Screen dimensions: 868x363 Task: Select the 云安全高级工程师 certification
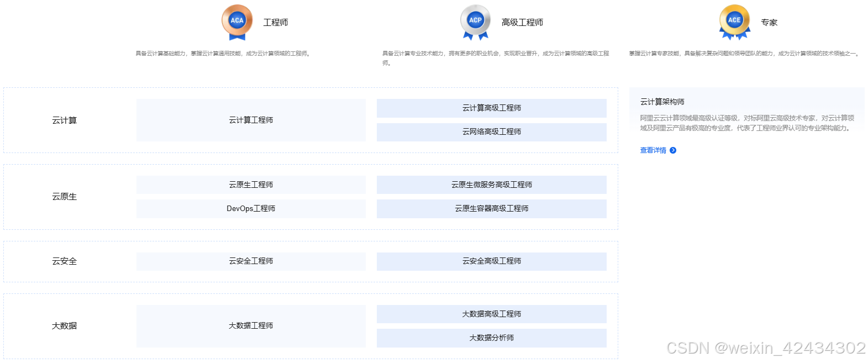[x=492, y=261]
